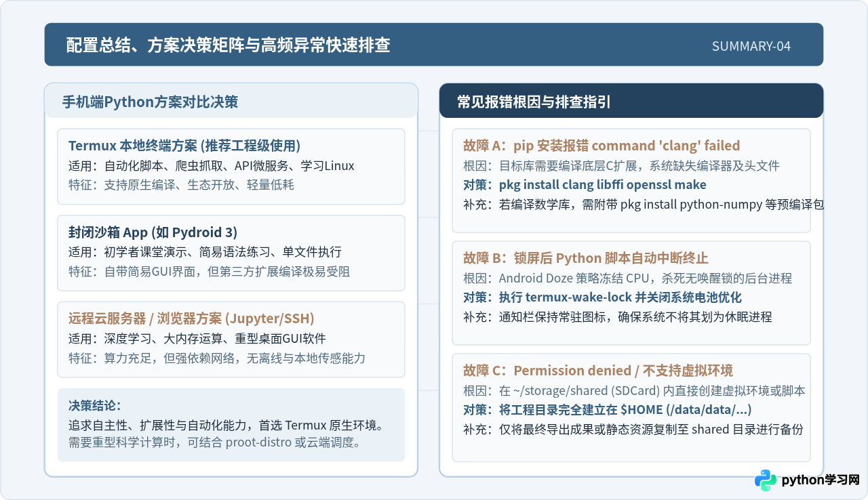
Task: Click the "决策结论：" label
Action: [95, 406]
